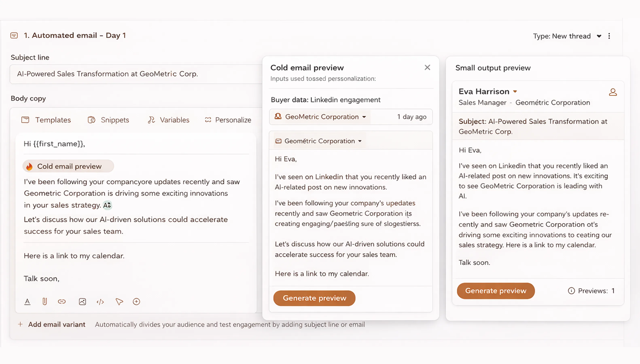Click the circled plus icon in toolbar
The image size is (640, 364).
point(136,302)
